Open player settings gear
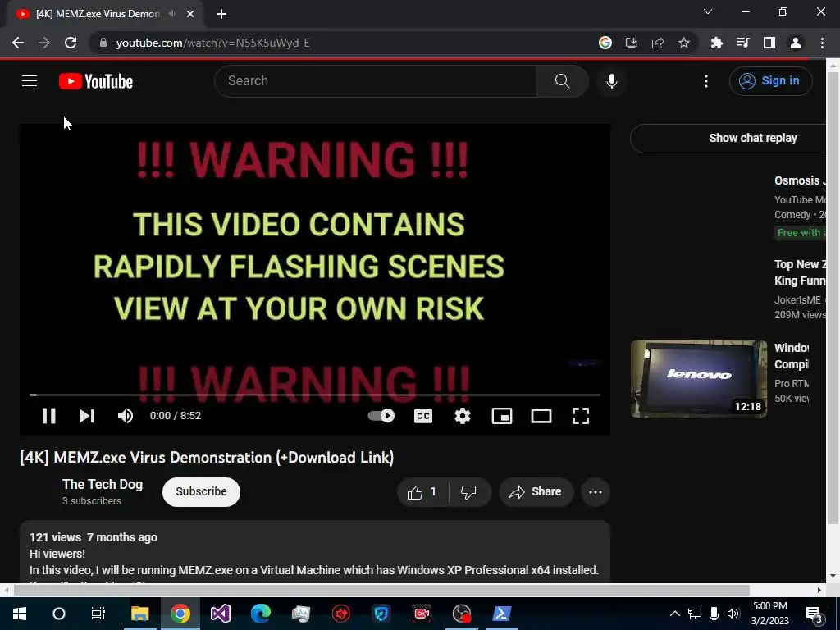This screenshot has height=630, width=840. click(x=463, y=416)
